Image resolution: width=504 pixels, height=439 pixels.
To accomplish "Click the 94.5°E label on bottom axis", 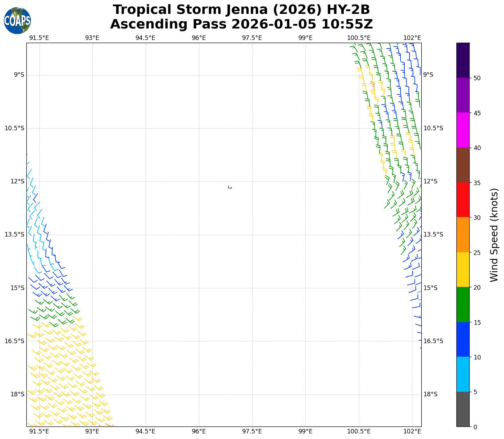I will 145,431.
